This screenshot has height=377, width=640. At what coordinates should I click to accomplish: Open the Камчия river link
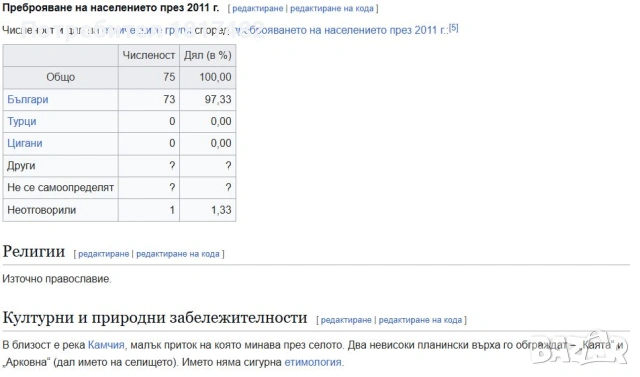pyautogui.click(x=106, y=345)
